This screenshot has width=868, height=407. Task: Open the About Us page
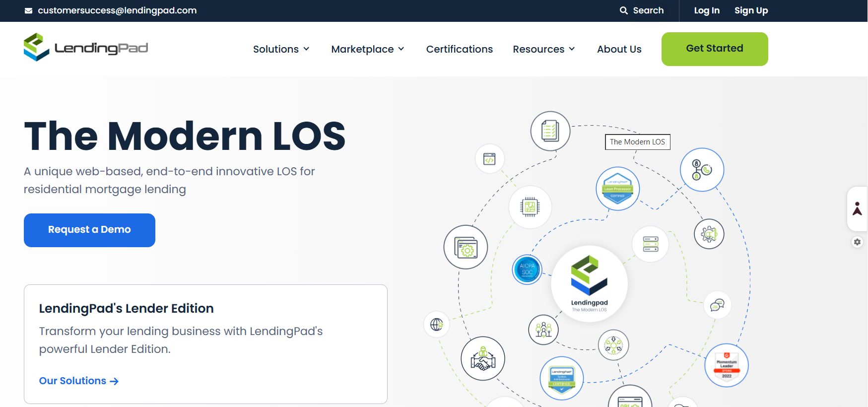pos(619,49)
